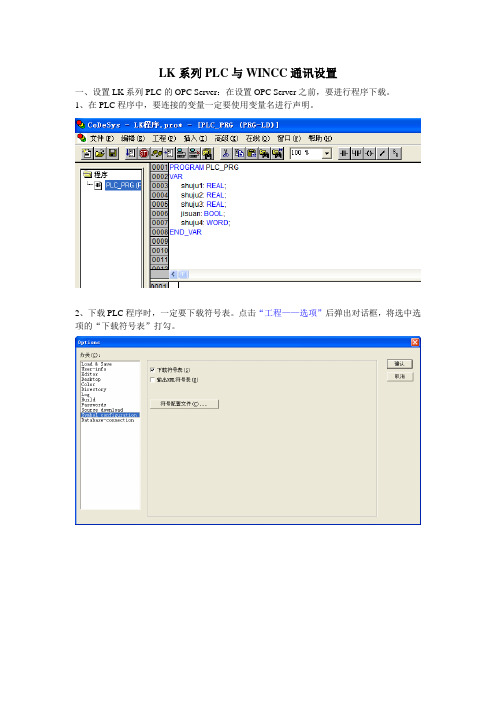Screen dimensions: 496x702
Task: Click the 取消 (Cancel) button in Options
Action: tap(400, 377)
